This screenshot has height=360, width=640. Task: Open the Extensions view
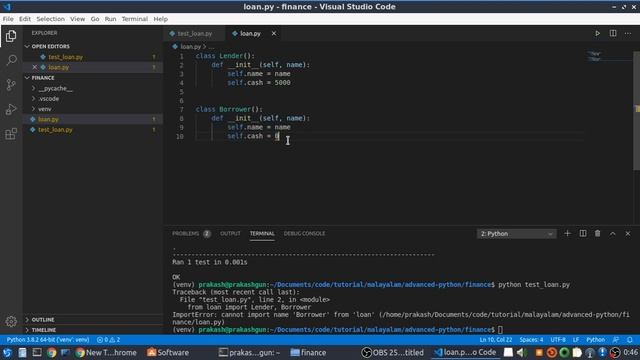coord(11,133)
